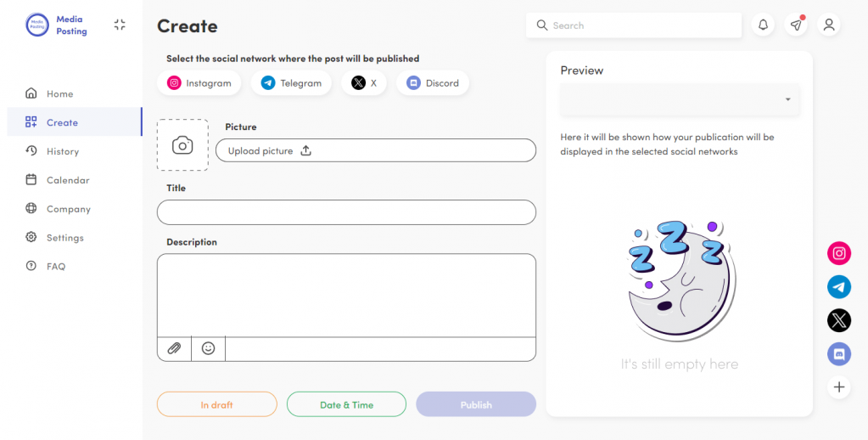Viewport: 868px width, 440px height.
Task: Click the notification bell icon
Action: [764, 25]
